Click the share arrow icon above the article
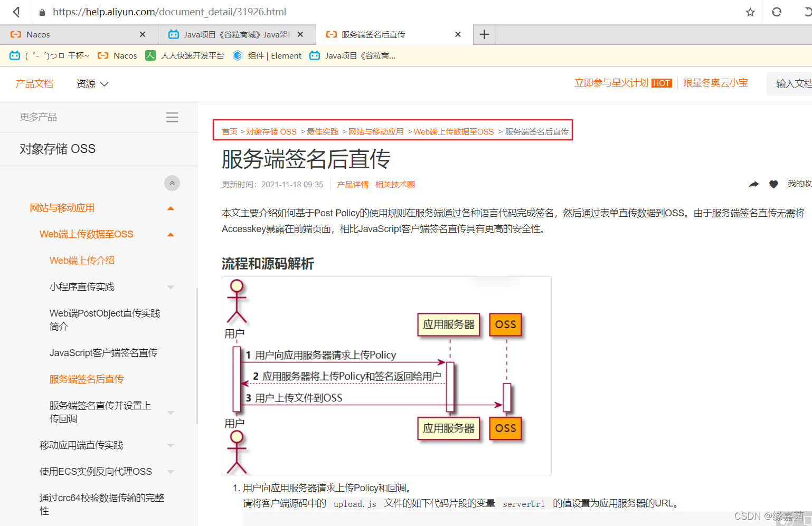Image resolution: width=812 pixels, height=526 pixels. coord(754,184)
